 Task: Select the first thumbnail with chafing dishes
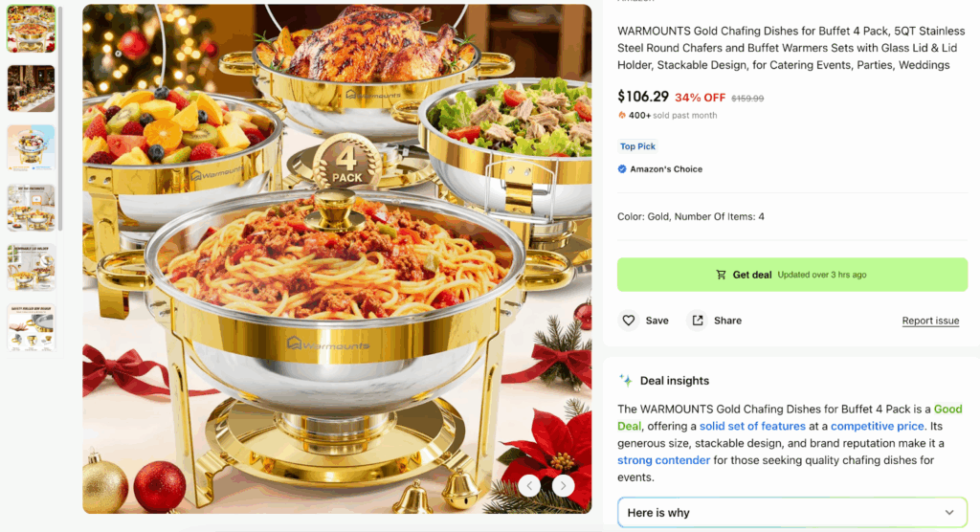click(32, 29)
